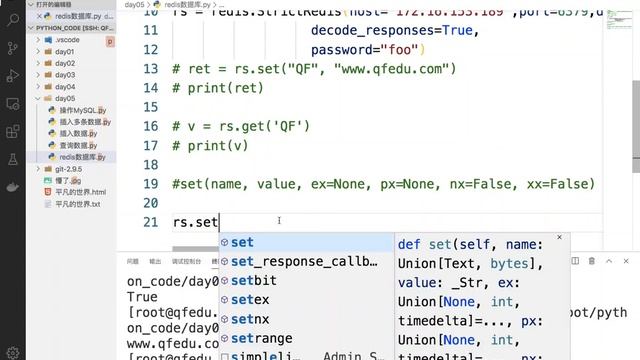This screenshot has width=640, height=360.
Task: Maximize the panel with the up chevron
Action: [x=609, y=261]
